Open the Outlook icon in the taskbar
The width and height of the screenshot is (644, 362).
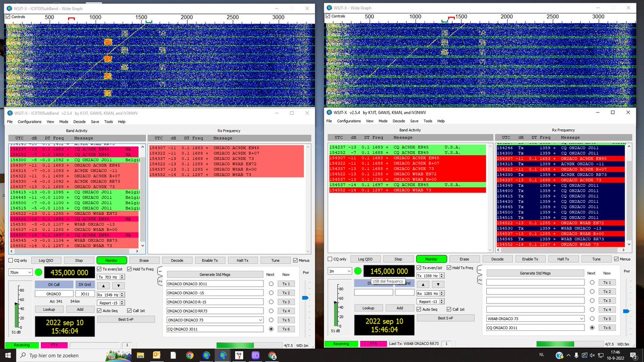[157, 355]
